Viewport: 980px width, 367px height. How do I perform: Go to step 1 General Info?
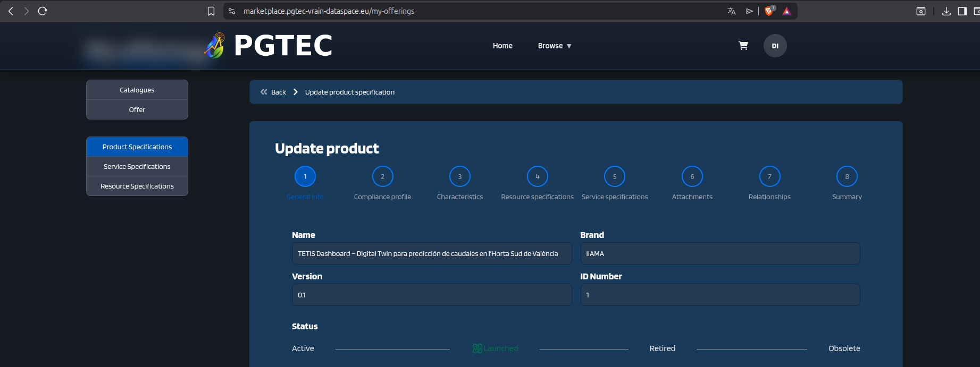tap(305, 176)
